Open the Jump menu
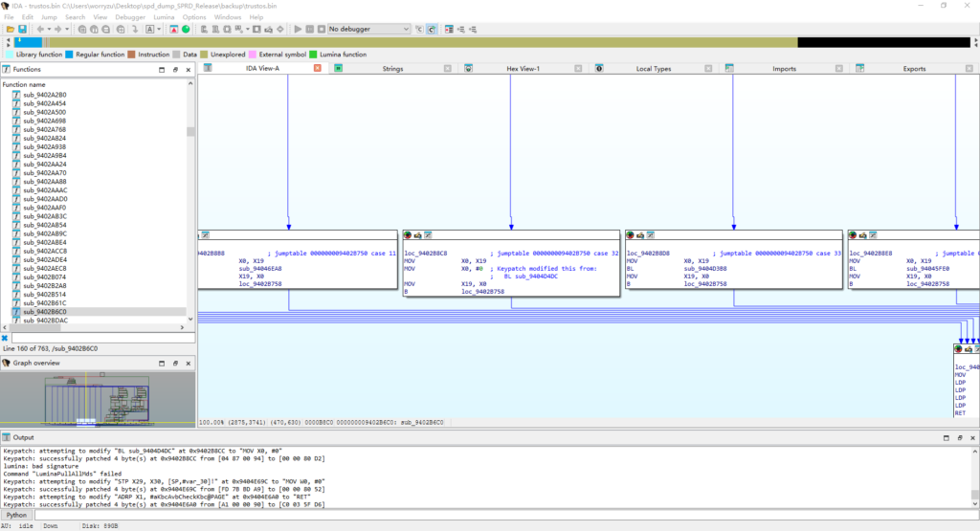 (49, 17)
